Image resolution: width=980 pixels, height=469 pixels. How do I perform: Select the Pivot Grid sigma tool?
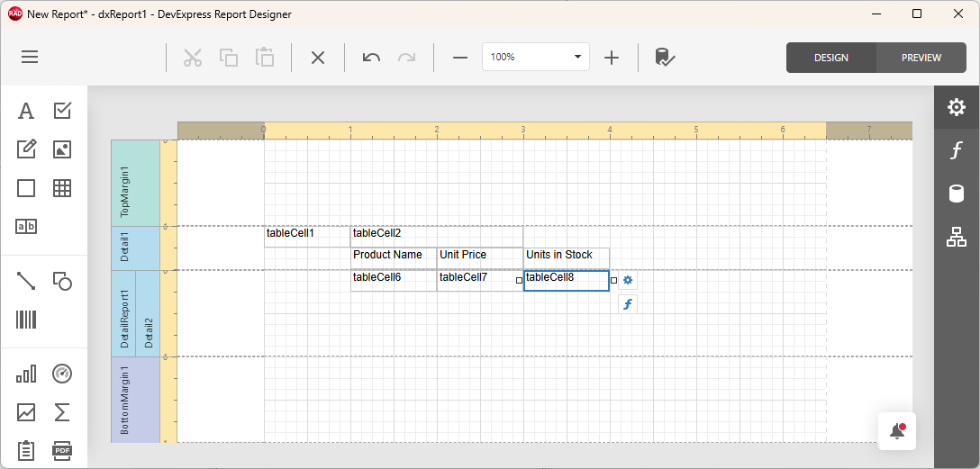[x=62, y=413]
